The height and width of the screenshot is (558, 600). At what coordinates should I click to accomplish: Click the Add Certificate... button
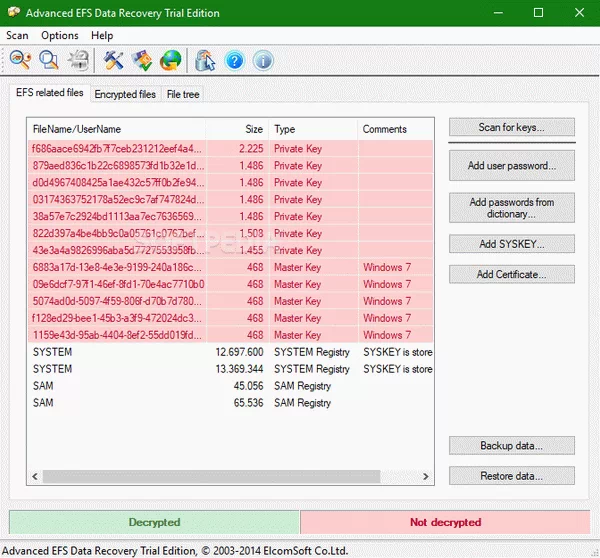[512, 274]
